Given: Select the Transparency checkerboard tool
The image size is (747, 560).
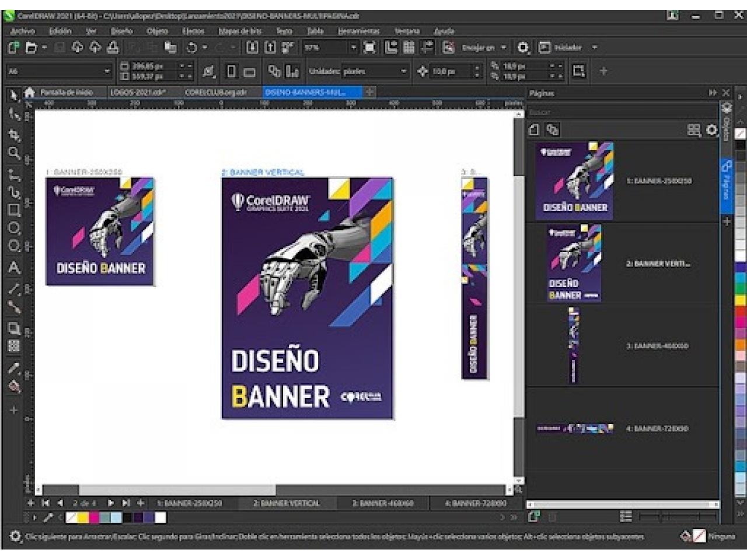Looking at the screenshot, I should click(x=14, y=346).
